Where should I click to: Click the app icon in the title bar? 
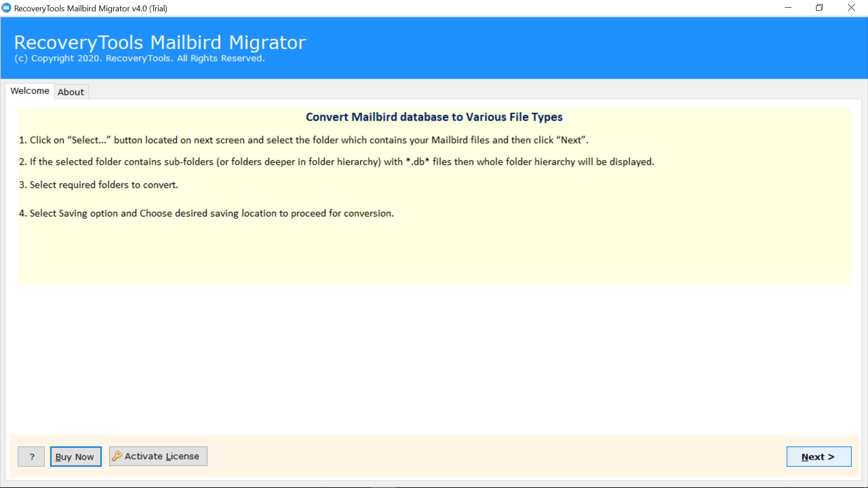coord(6,8)
